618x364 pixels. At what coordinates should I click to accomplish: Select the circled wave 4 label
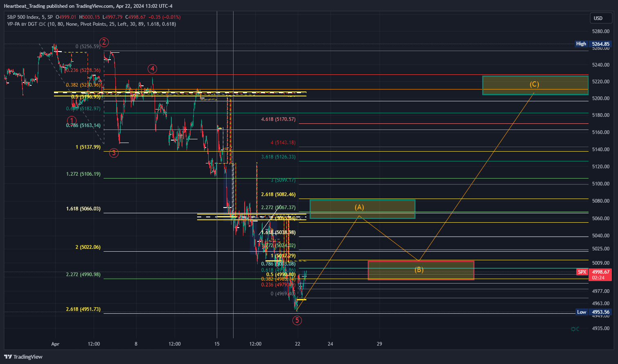coord(152,68)
